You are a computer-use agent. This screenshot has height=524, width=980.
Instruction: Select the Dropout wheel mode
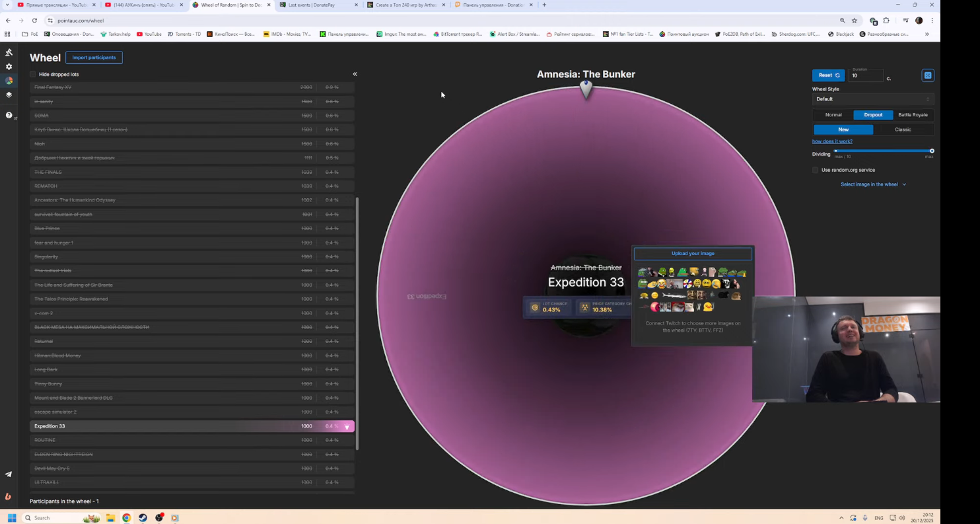(873, 115)
